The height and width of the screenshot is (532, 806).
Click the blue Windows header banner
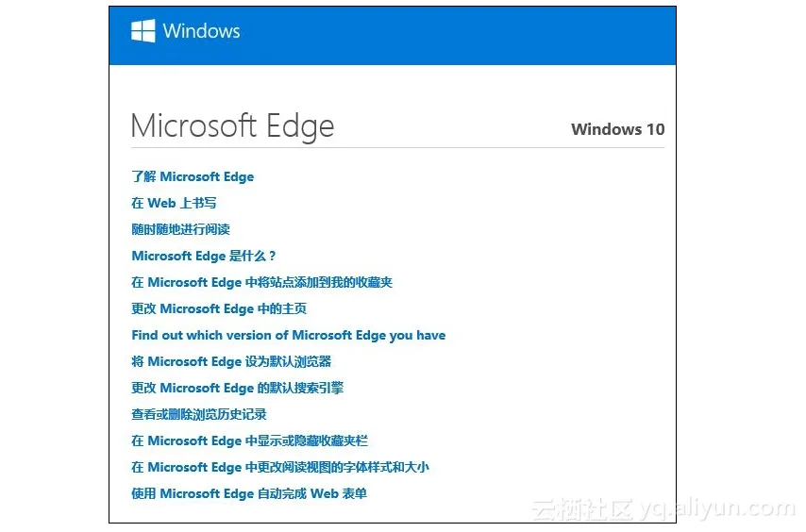coord(393,36)
